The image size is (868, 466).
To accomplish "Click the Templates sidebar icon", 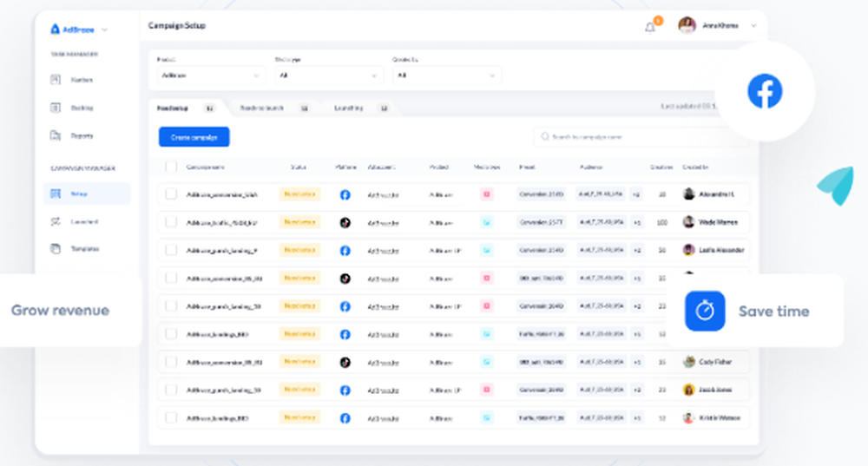I will [x=56, y=248].
